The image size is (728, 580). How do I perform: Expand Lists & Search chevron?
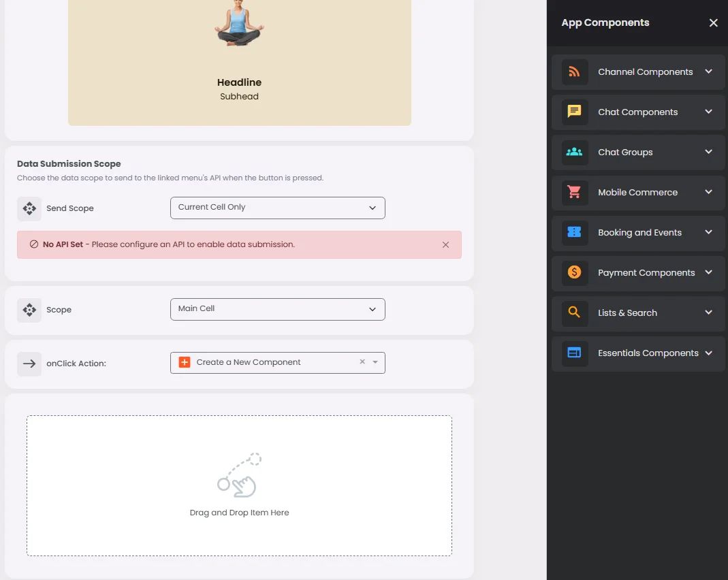click(708, 312)
